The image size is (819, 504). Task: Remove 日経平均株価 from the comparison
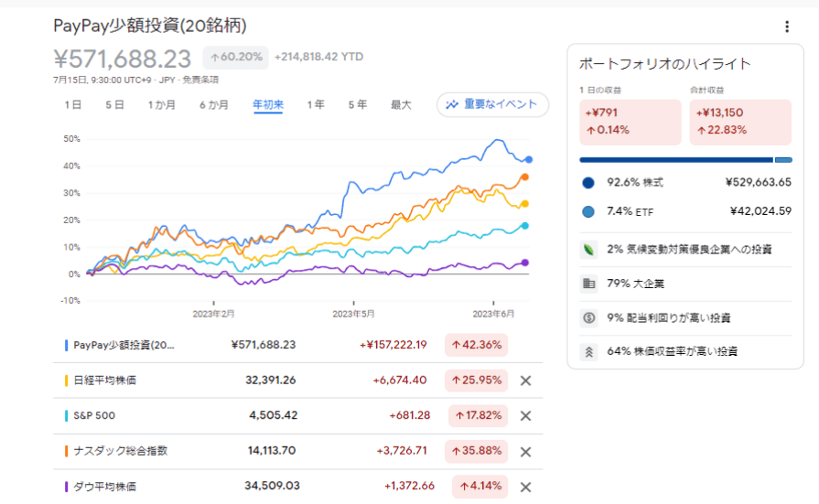[x=525, y=381]
